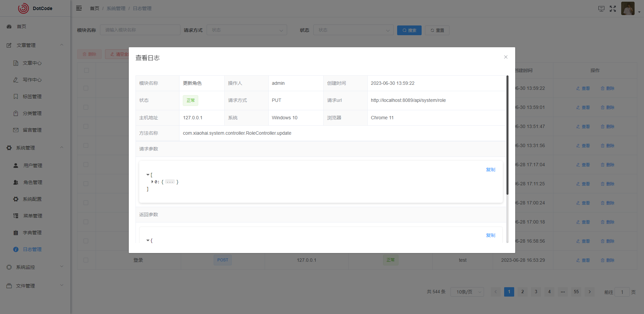Click 查看 for the 17:00:18 row
This screenshot has width=644, height=314.
point(583,222)
